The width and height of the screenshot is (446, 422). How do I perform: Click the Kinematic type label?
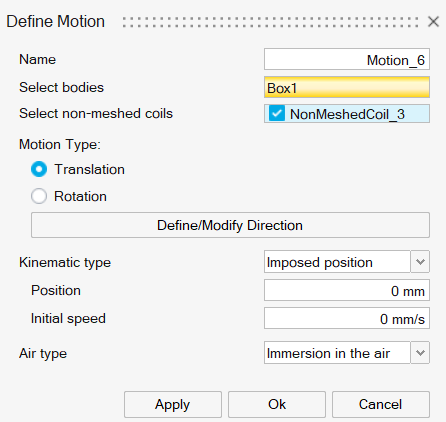coord(65,262)
